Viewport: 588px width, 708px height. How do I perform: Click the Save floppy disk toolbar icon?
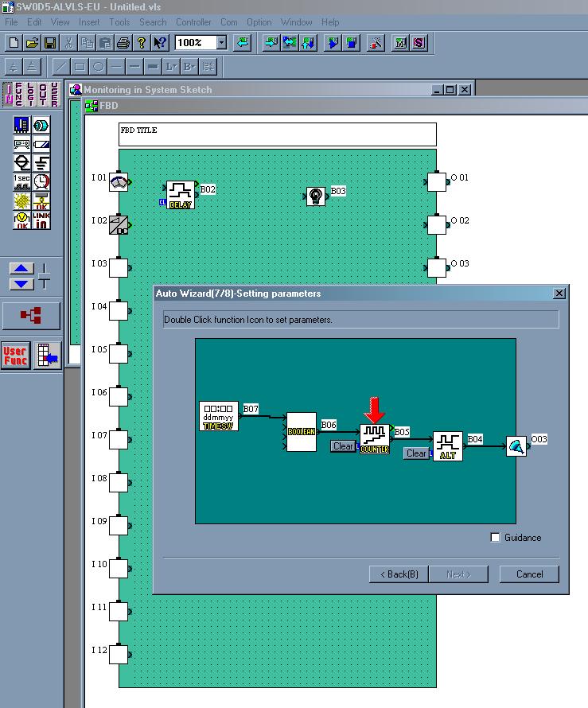49,42
